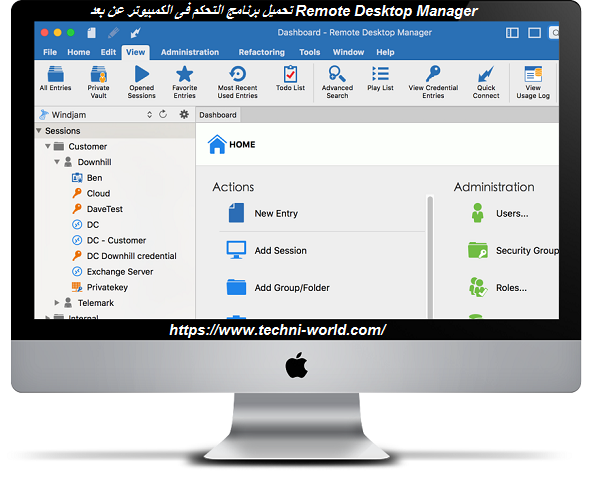Expand the Telemark group
Screen dimensions: 600x477
57,303
